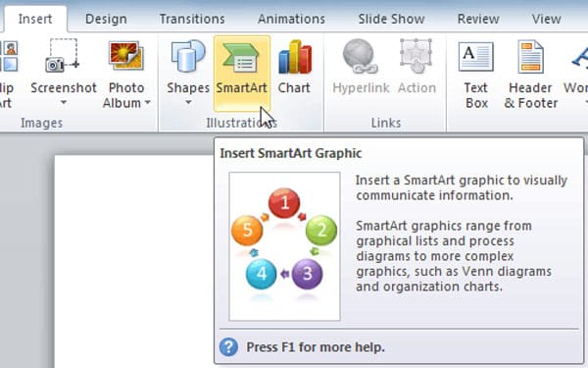Insert a Chart using bar icon

coord(295,57)
